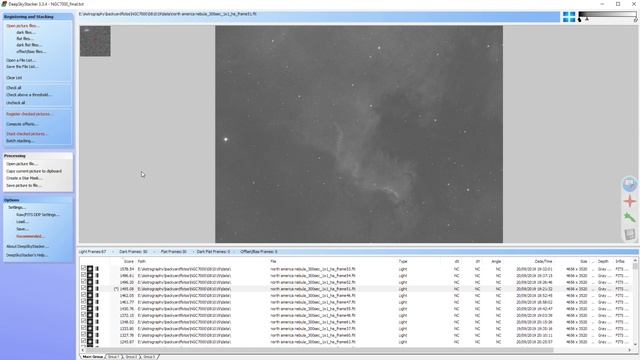Select the row with score 1245.67

pyautogui.click(x=356, y=342)
